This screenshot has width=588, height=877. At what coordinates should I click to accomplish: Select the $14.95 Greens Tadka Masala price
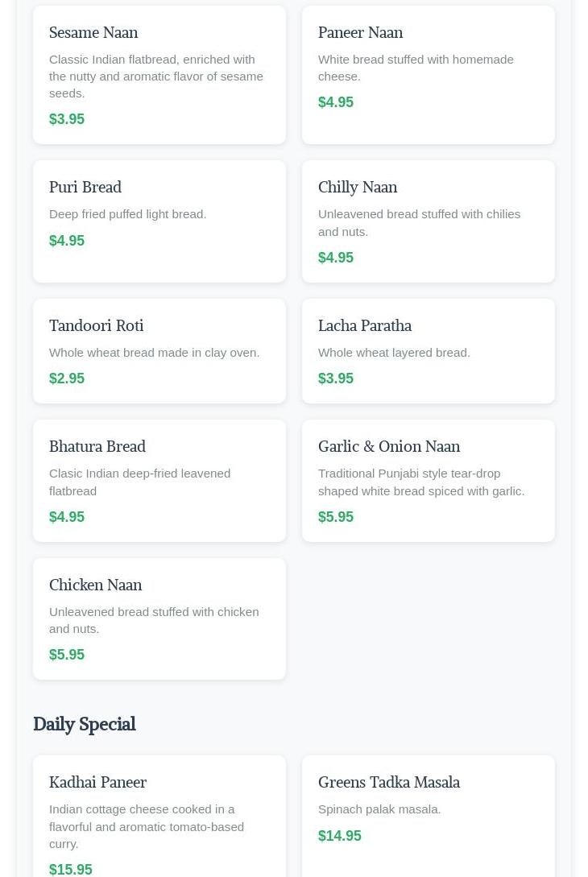(x=340, y=836)
